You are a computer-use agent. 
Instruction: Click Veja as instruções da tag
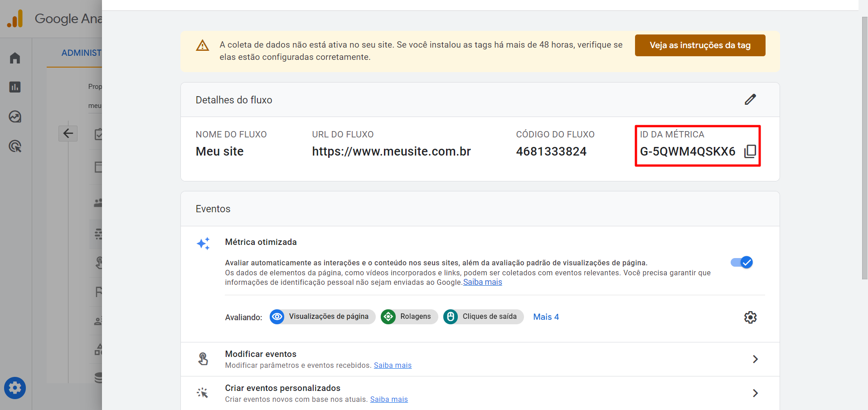click(700, 45)
